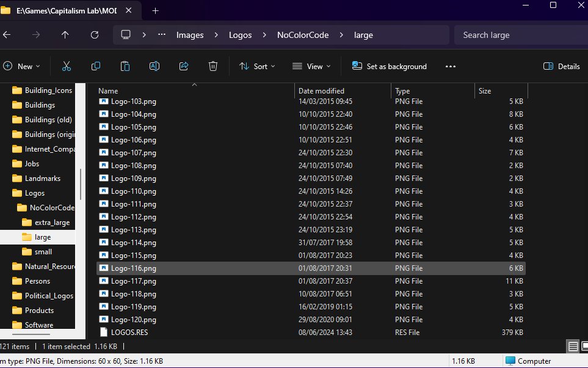Select file Logo-104.png
Screen dimensions: 588x368
click(x=311, y=114)
